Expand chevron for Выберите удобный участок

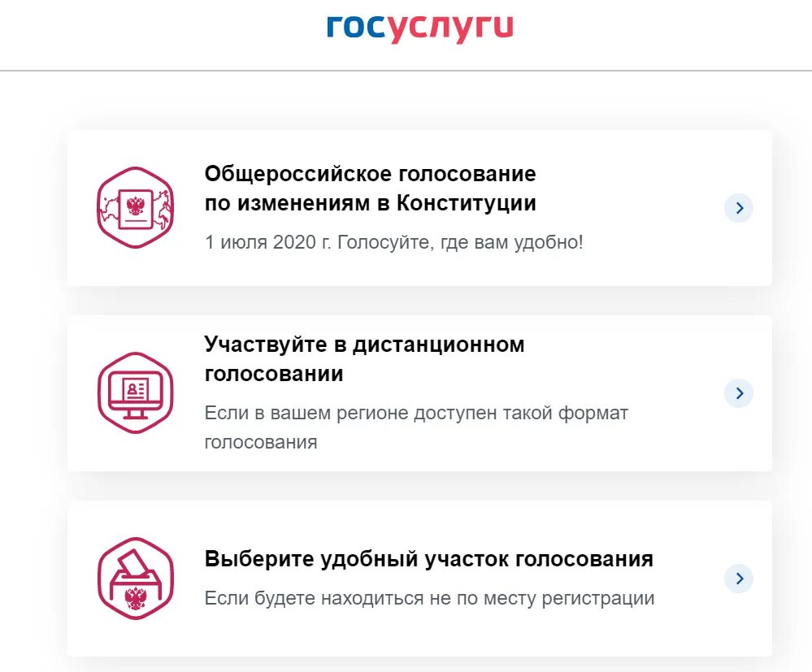point(739,579)
